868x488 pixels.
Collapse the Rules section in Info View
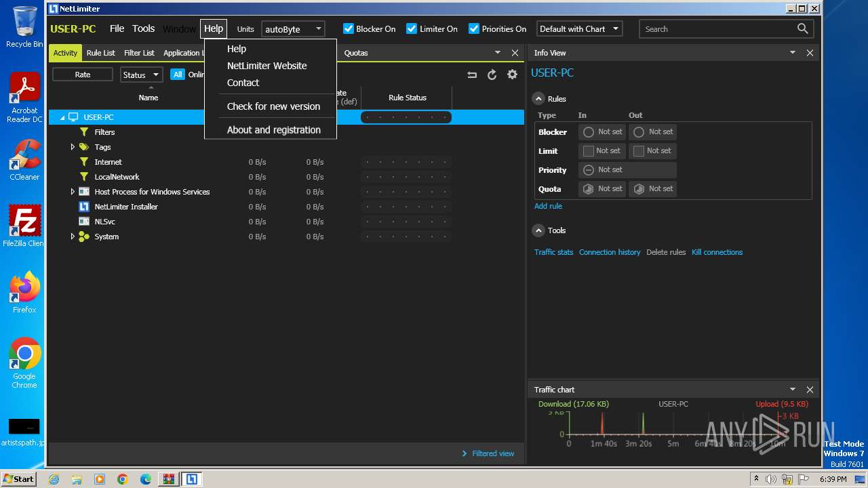coord(538,99)
